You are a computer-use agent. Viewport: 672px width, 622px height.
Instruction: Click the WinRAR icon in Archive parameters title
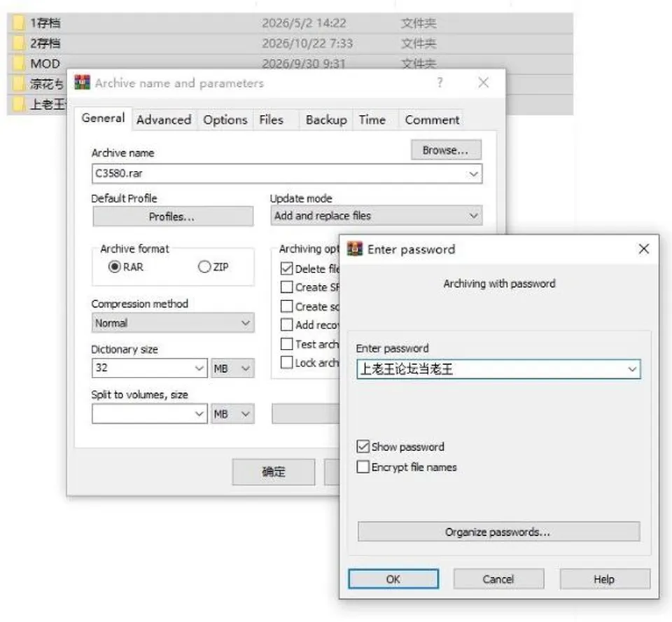click(x=83, y=83)
